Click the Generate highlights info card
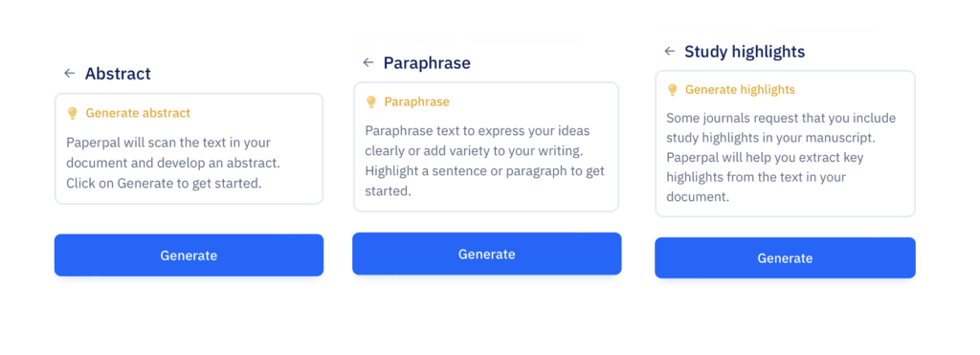Viewport: 980px width, 355px height. coord(785,144)
